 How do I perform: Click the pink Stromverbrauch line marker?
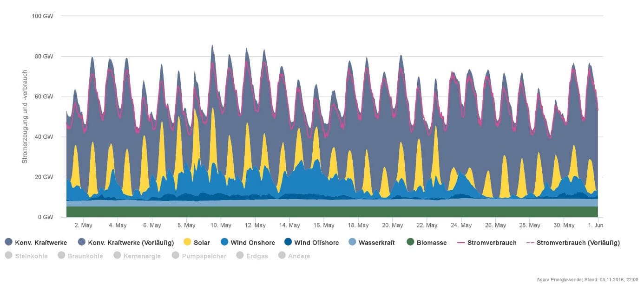460,242
